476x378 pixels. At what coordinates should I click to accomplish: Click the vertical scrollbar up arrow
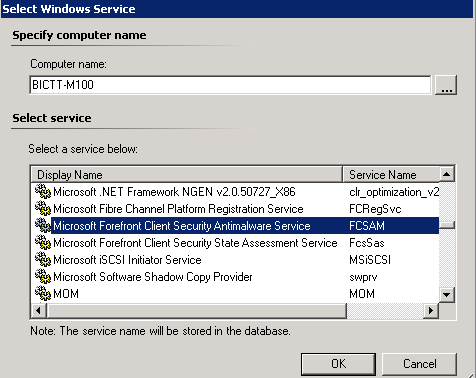(447, 174)
